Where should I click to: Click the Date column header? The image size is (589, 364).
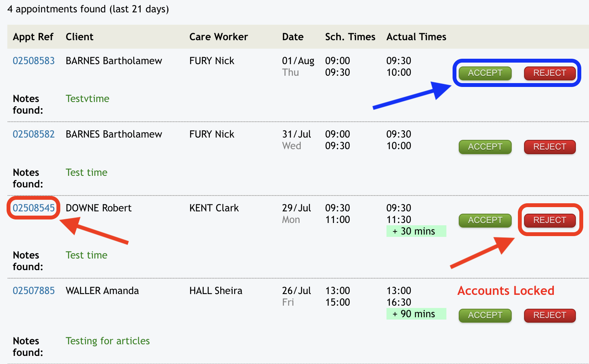click(x=293, y=37)
